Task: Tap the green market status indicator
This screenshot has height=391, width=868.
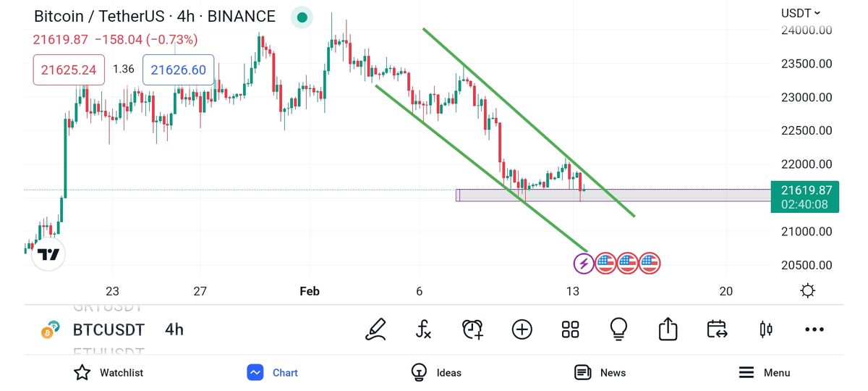Action: 302,17
